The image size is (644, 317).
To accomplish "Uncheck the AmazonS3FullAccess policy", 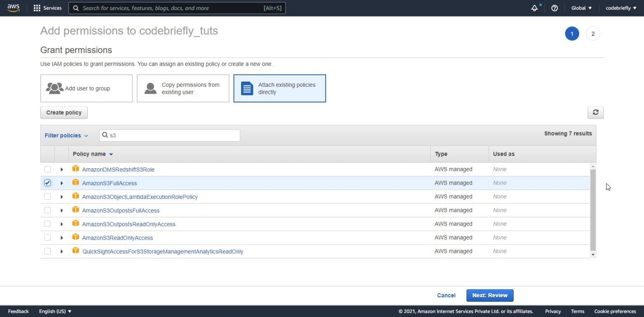I will click(x=47, y=183).
